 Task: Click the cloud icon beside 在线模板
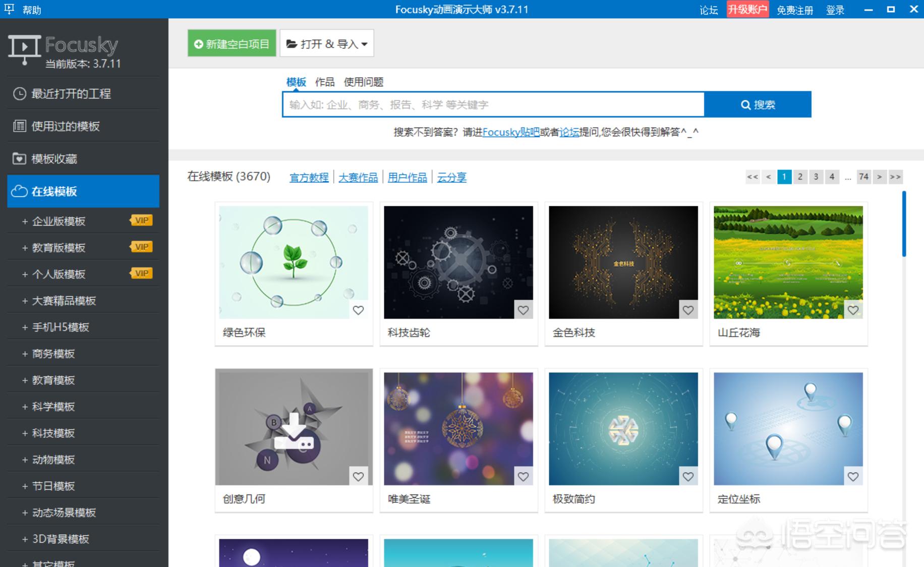pyautogui.click(x=19, y=191)
